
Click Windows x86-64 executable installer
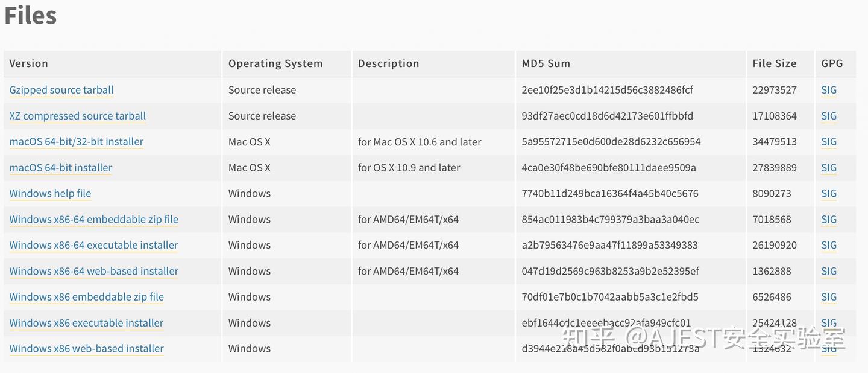tap(93, 245)
